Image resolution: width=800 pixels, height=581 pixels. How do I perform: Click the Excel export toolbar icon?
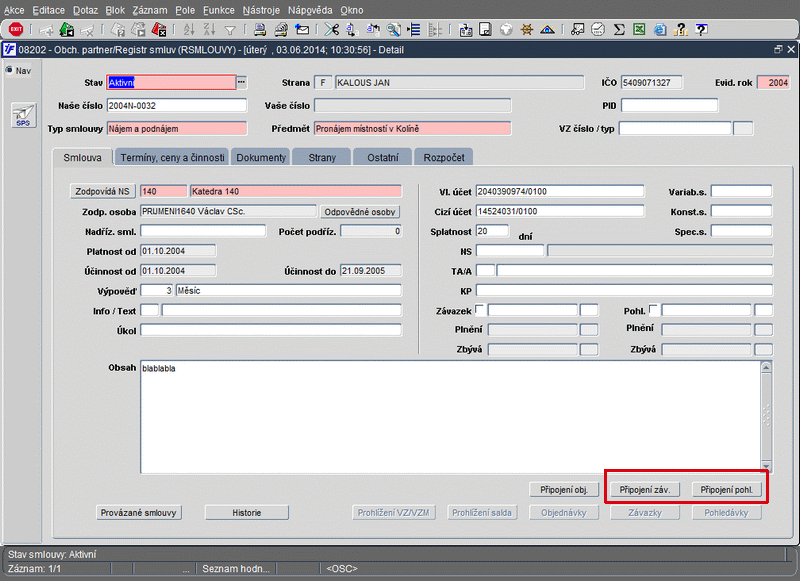pos(638,30)
